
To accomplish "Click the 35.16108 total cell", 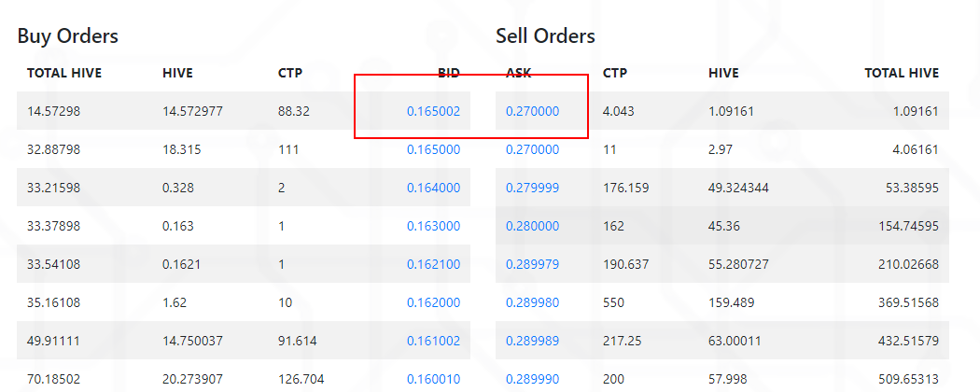I will pos(54,302).
